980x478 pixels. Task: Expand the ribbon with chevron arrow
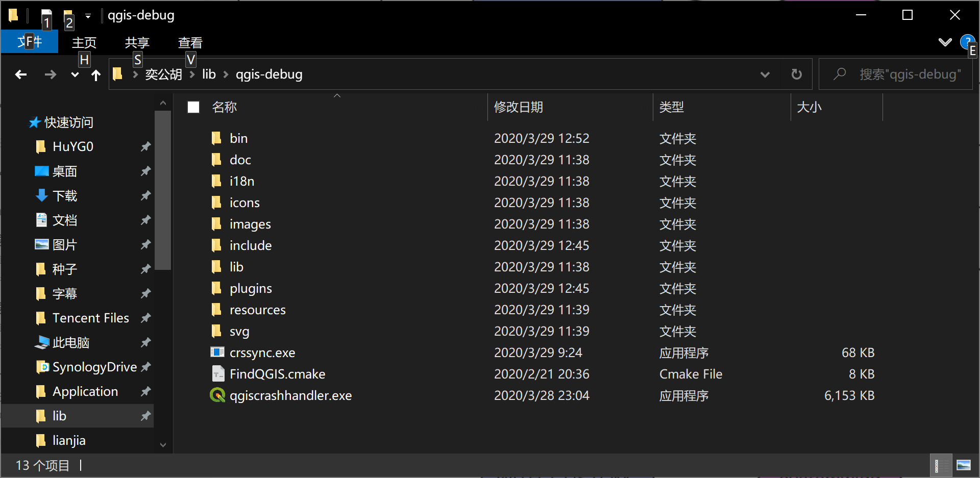tap(945, 42)
